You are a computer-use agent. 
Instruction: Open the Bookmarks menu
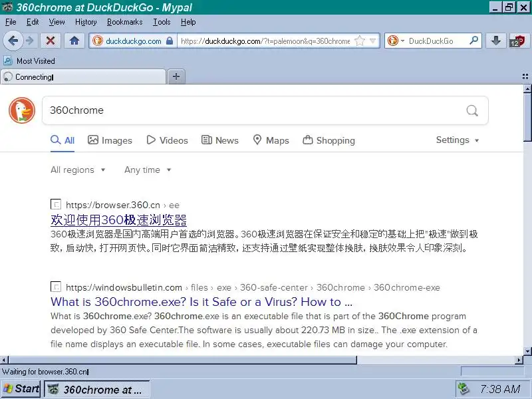(x=125, y=22)
